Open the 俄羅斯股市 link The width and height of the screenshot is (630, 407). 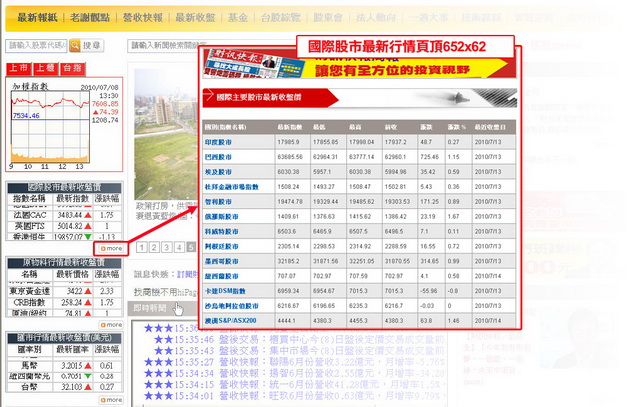(221, 217)
